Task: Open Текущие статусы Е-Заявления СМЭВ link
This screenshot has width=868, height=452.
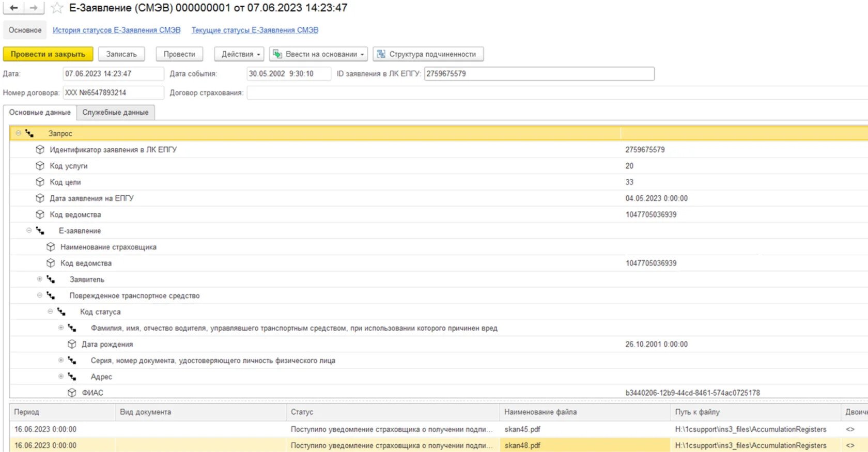Action: [255, 30]
